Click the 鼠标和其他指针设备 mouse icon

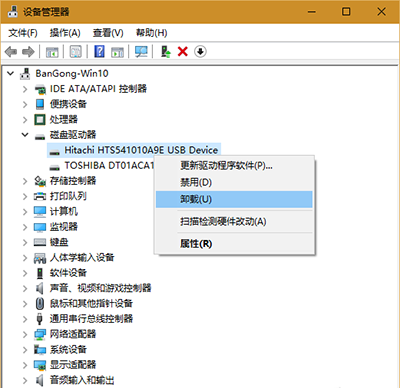(40, 303)
